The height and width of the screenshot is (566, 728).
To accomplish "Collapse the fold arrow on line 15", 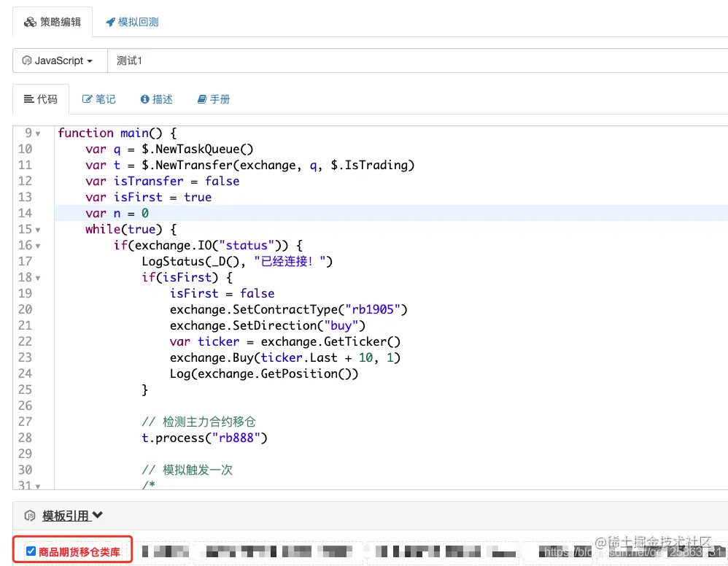I will (38, 230).
